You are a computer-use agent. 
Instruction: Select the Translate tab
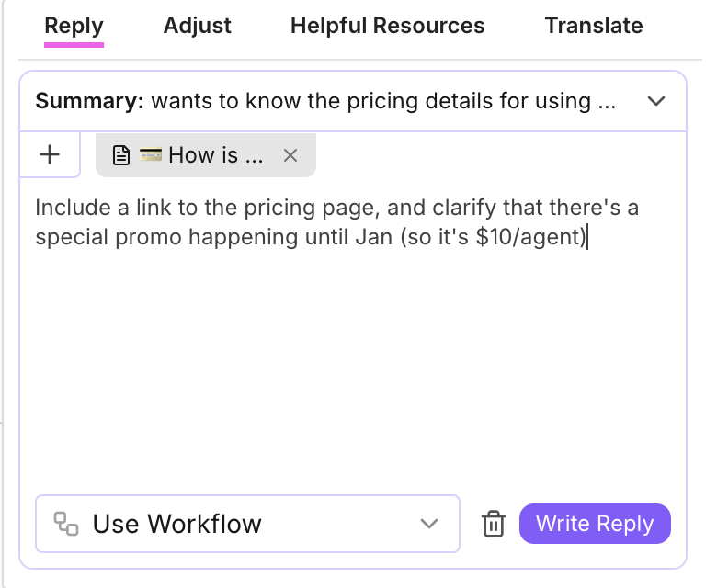click(594, 26)
